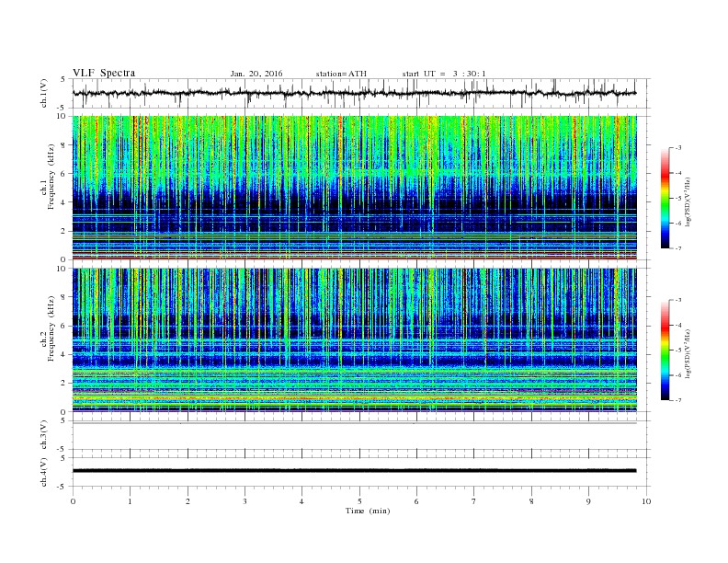Image resolution: width=728 pixels, height=563 pixels.
Task: Click the '7' tick on the time axis
Action: pyautogui.click(x=474, y=501)
